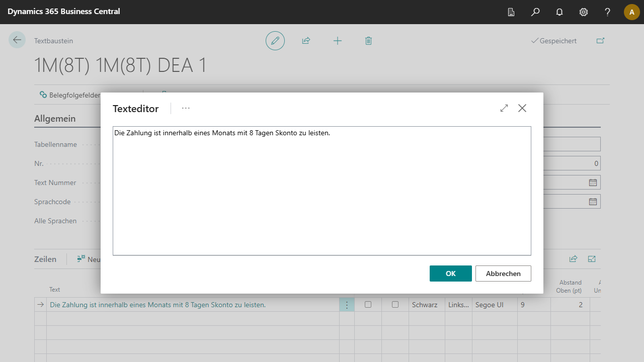Open the row's three-dot options menu

point(347,305)
